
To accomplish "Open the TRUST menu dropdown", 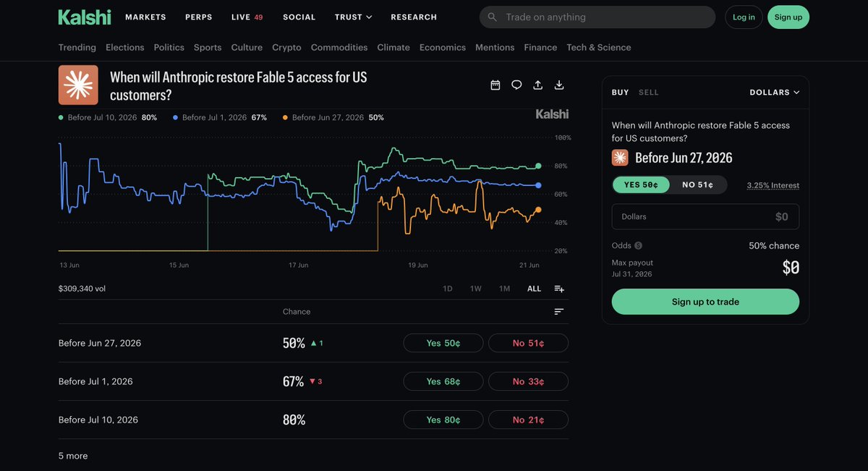I will [x=353, y=17].
